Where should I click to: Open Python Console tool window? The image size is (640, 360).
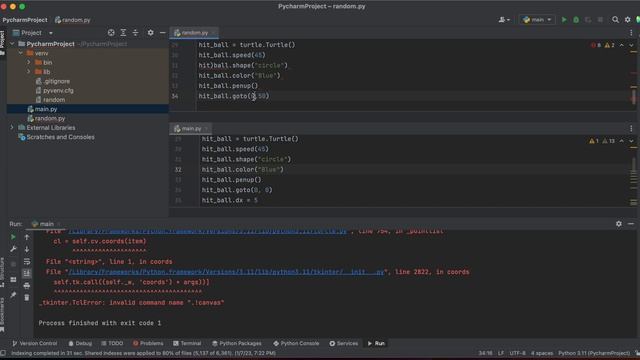tap(296, 343)
